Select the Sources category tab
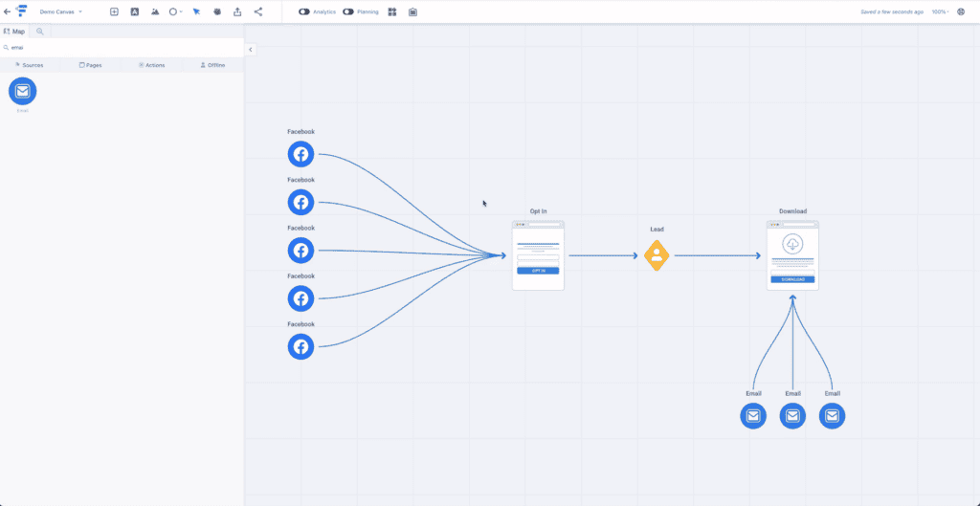 [30, 65]
